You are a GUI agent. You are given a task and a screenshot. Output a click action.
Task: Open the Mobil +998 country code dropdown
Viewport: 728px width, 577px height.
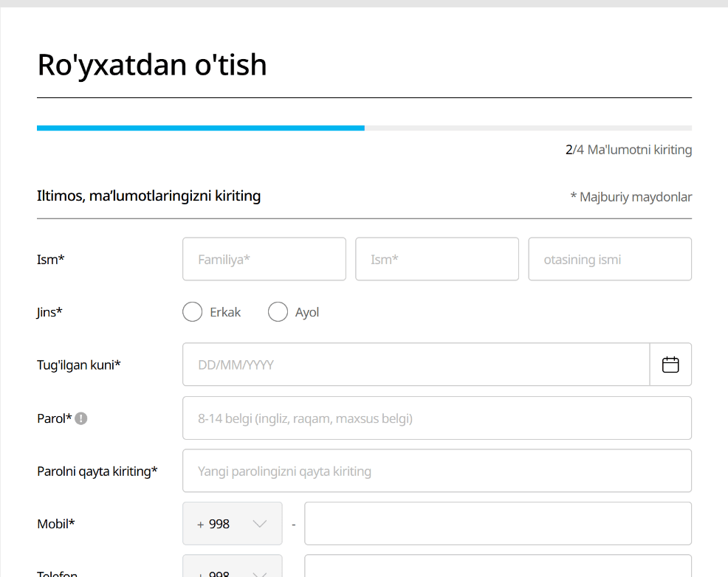[232, 524]
